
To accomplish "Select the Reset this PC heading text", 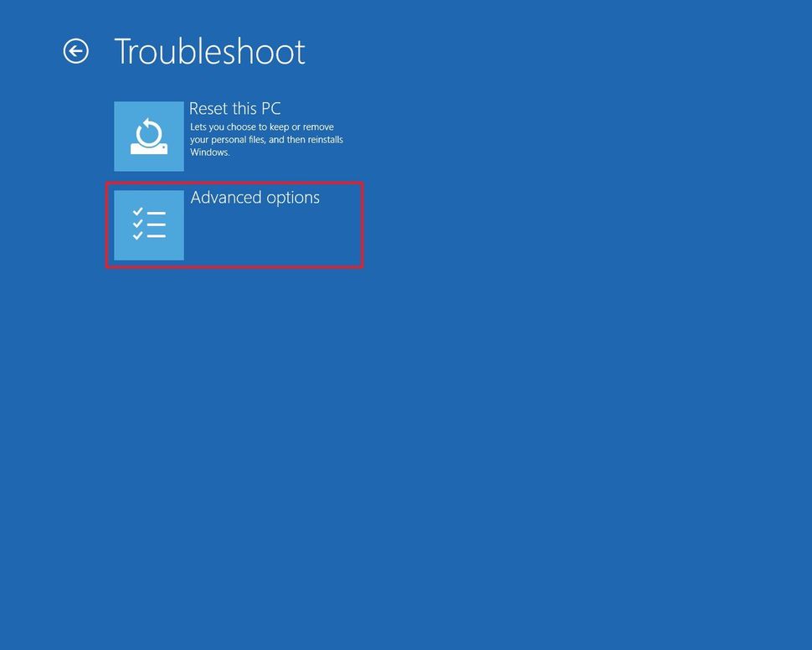I will [233, 108].
